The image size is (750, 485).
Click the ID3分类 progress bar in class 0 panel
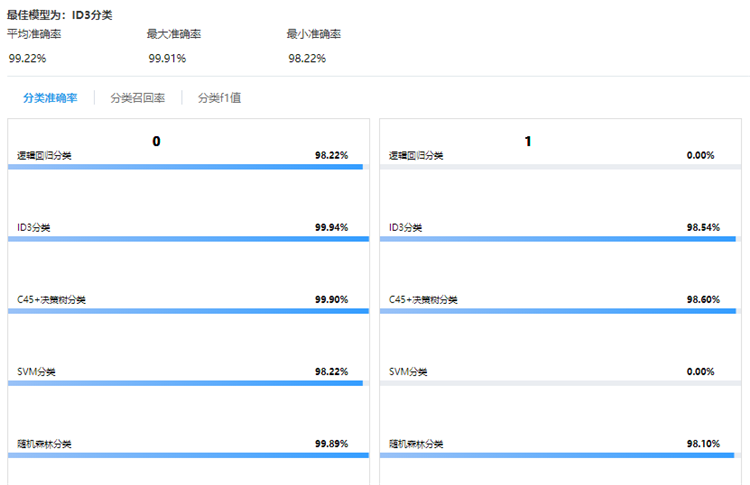(x=188, y=239)
